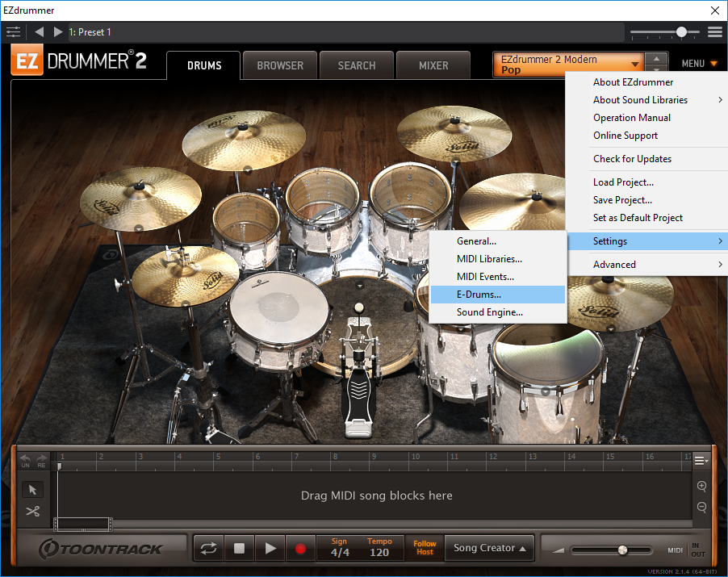
Task: Click the song track overview scrollbar handle
Action: (x=84, y=524)
